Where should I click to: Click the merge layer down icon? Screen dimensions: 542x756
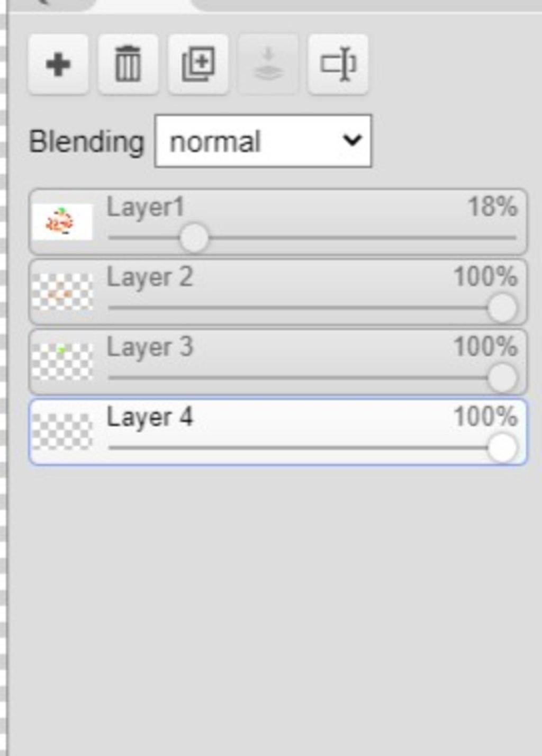click(268, 65)
